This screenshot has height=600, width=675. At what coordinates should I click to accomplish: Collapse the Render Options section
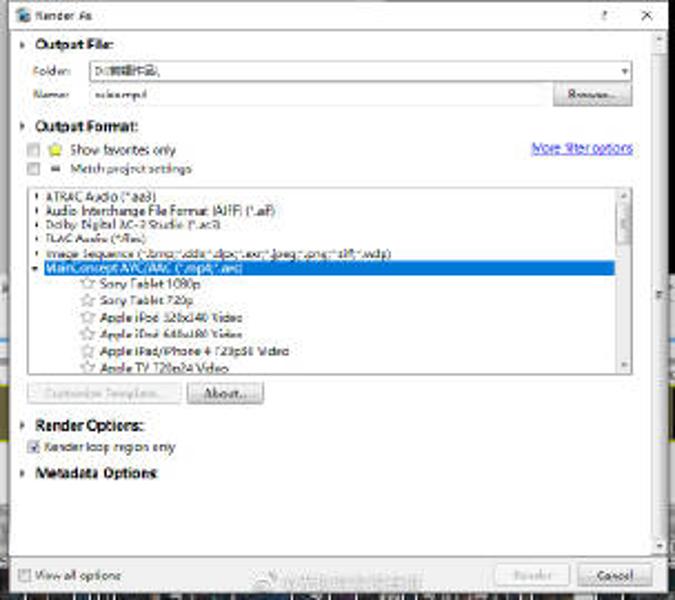pyautogui.click(x=24, y=426)
